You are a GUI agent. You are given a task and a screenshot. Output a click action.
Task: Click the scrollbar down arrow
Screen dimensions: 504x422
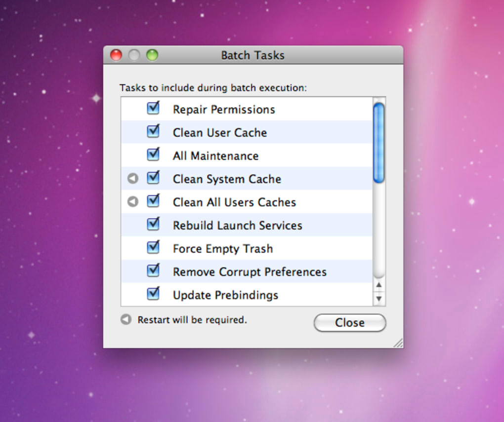379,299
